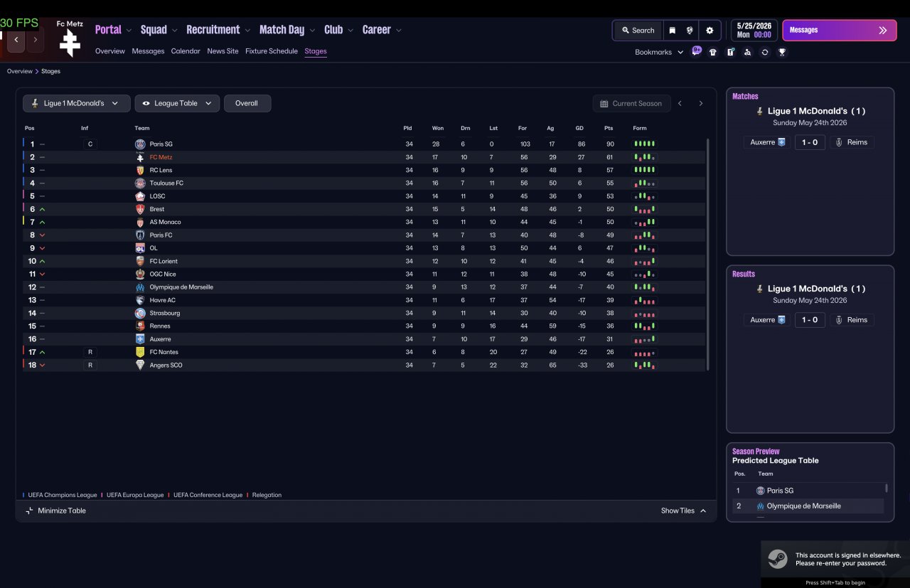Click the Toulouse FC badge in league table
Viewport: 910px width, 588px height.
(140, 183)
